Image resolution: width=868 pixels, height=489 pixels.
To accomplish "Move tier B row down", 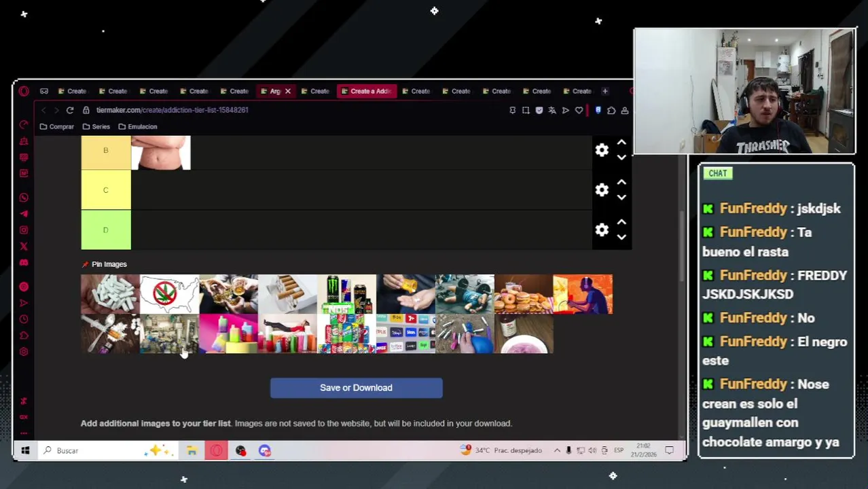I will click(621, 158).
